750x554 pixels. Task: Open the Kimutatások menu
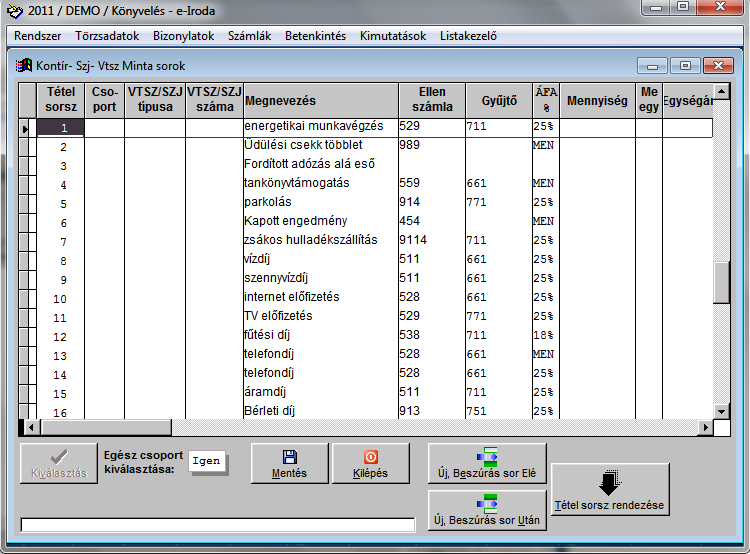click(x=393, y=36)
